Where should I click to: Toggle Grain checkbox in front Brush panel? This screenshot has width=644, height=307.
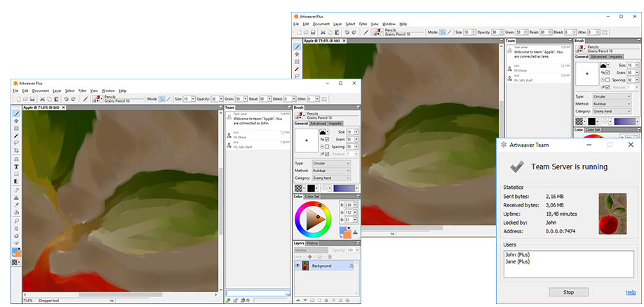pos(327,140)
